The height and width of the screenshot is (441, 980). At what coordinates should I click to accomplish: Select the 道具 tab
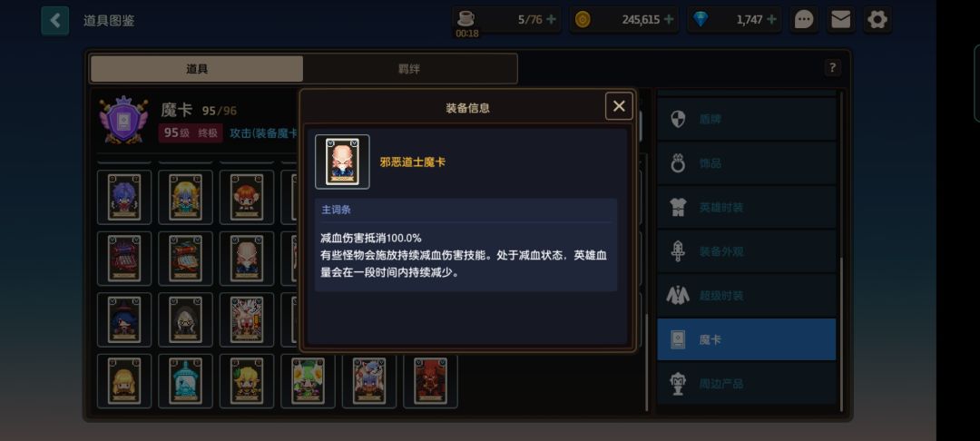click(x=197, y=69)
